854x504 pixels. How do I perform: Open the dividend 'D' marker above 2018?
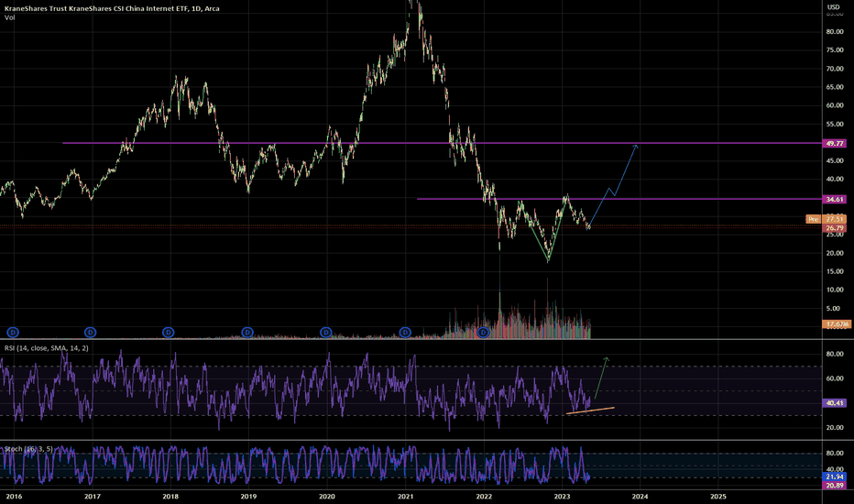[169, 332]
